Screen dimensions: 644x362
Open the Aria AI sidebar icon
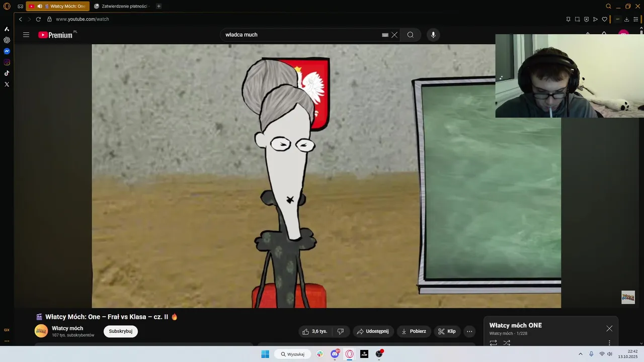[7, 29]
